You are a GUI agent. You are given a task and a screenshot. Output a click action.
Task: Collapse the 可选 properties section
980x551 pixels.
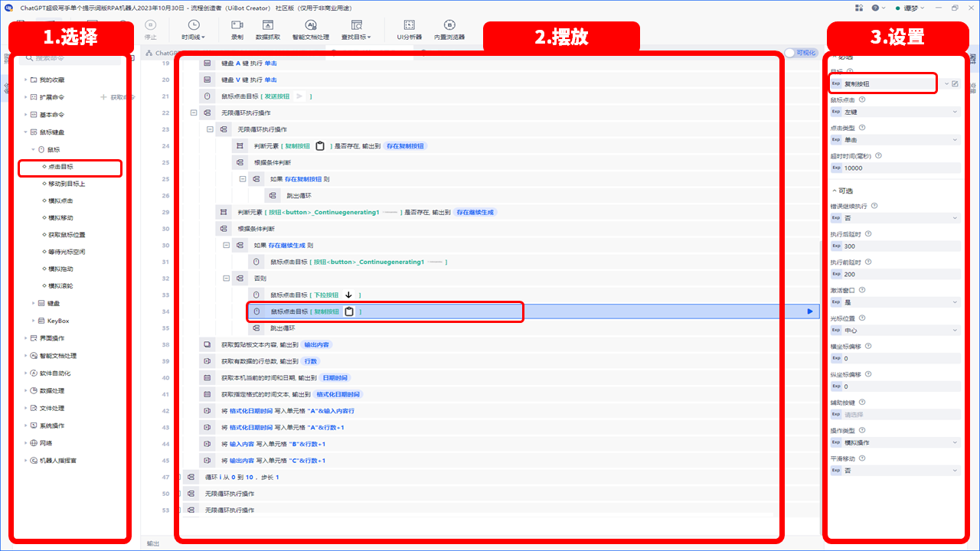tap(834, 191)
